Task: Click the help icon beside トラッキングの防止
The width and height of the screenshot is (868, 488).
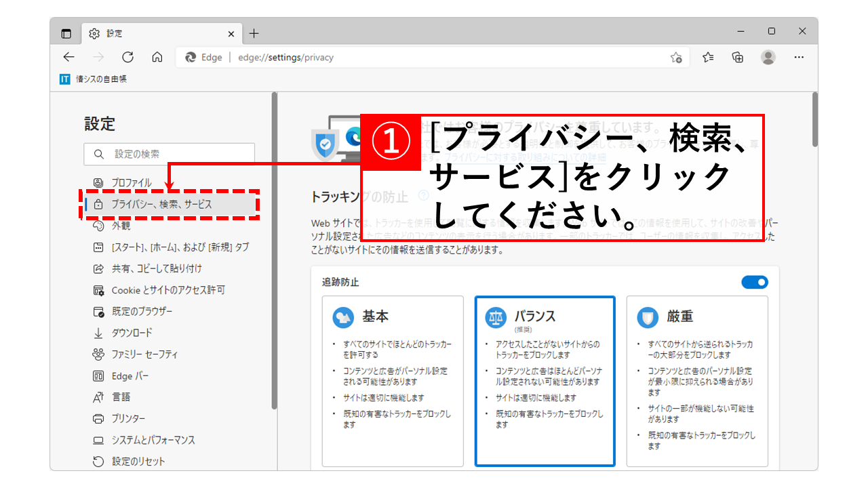Action: pos(425,196)
